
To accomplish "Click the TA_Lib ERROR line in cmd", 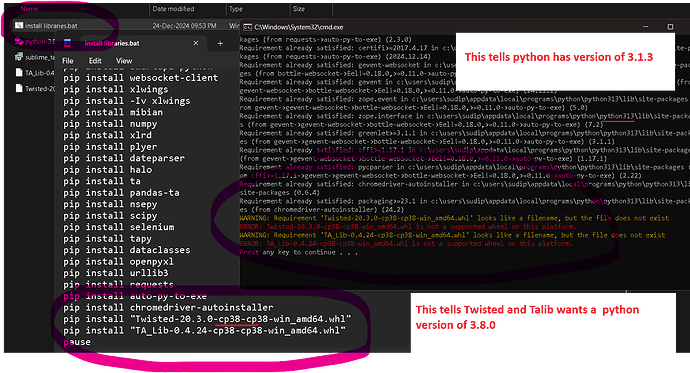I will click(x=406, y=244).
